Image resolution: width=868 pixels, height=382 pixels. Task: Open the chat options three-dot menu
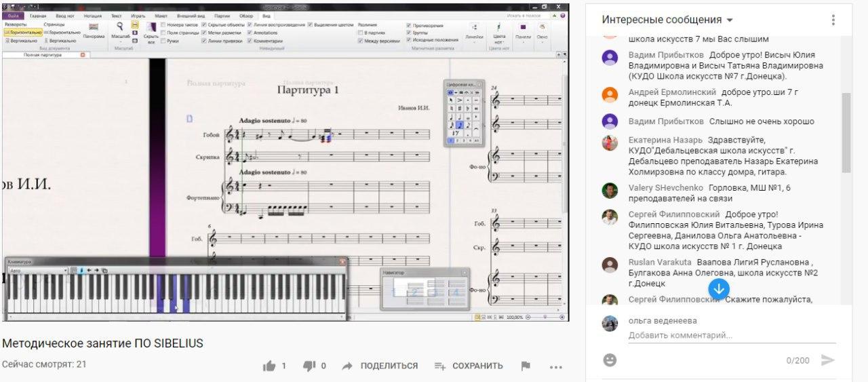click(833, 20)
